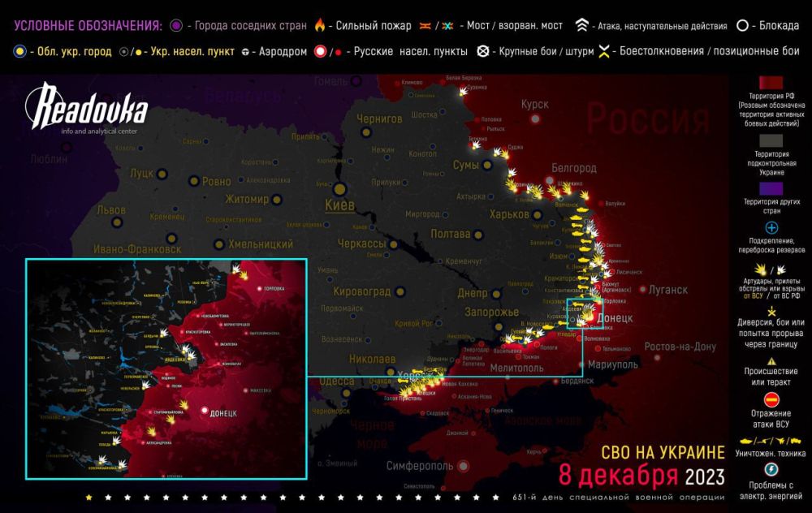The width and height of the screenshot is (812, 513).
Task: Click the ДОНЕЦК label in inset map
Action: (223, 413)
